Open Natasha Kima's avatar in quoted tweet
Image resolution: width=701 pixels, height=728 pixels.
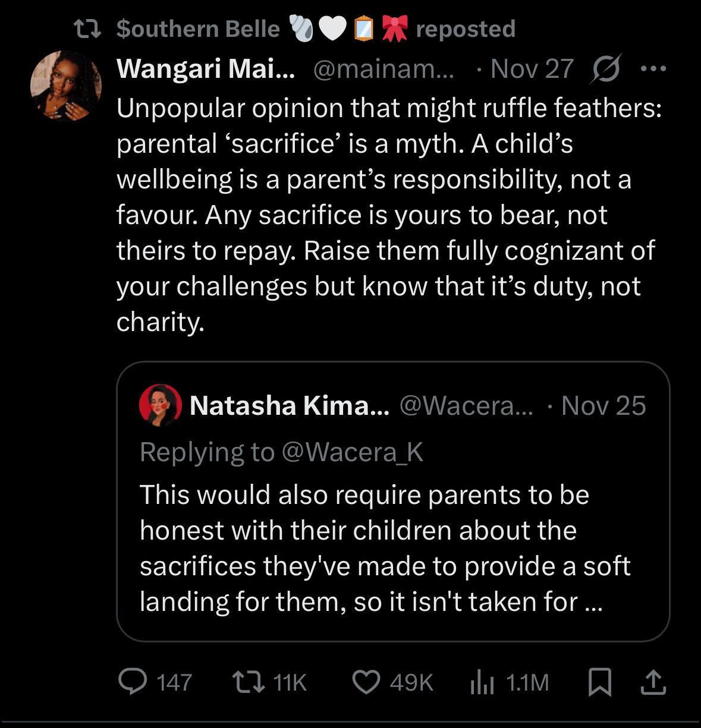point(160,405)
